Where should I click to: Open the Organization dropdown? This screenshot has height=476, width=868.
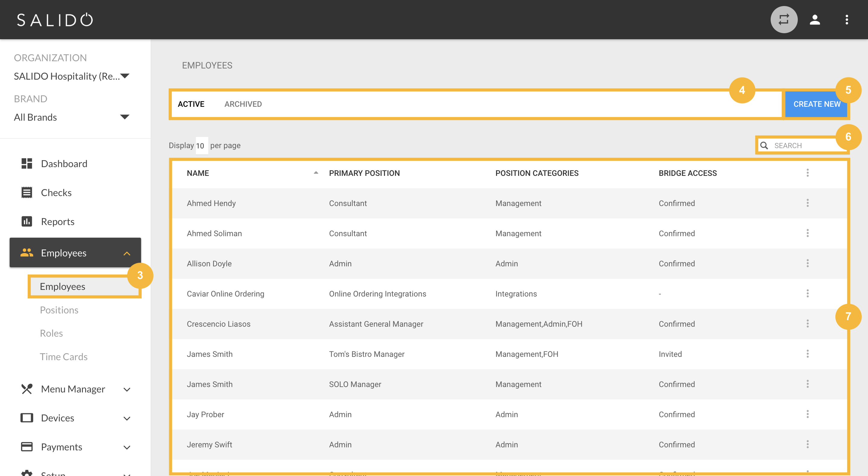pyautogui.click(x=71, y=76)
